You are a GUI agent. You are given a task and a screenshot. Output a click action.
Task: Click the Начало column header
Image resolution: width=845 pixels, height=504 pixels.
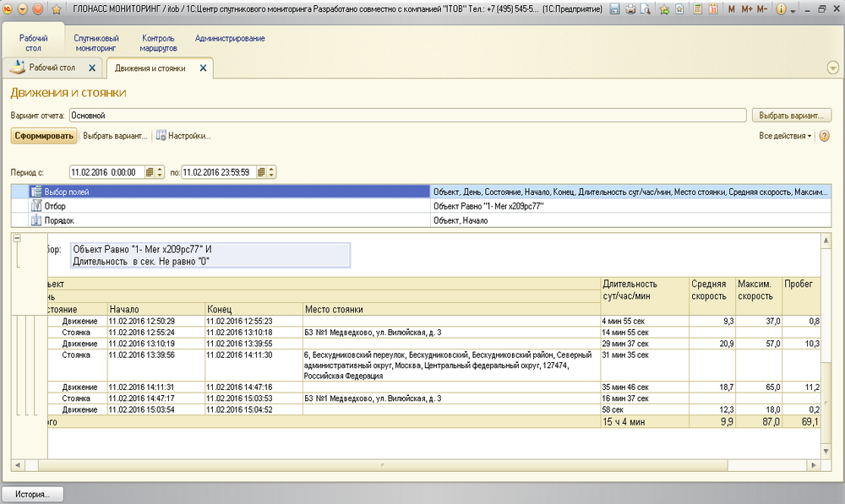click(156, 309)
